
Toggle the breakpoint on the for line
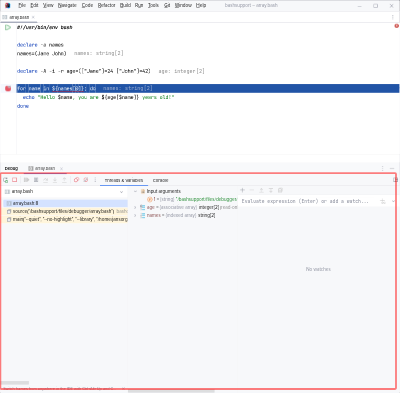point(8,88)
